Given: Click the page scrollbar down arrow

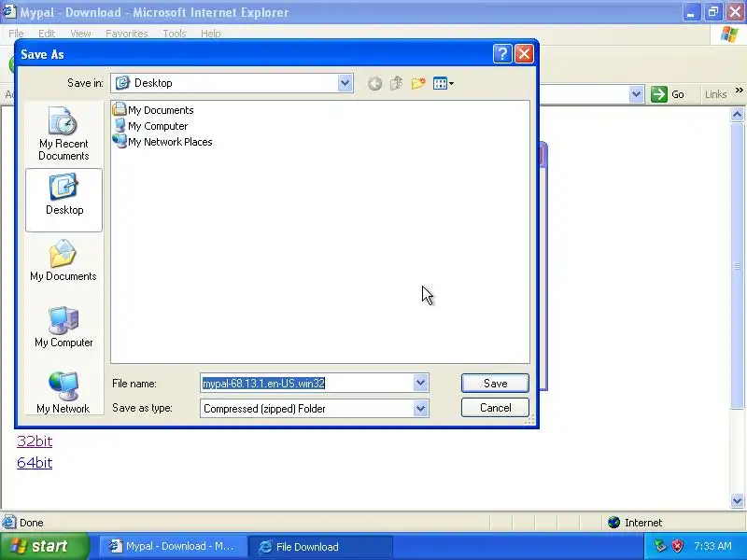Looking at the screenshot, I should click(x=737, y=500).
